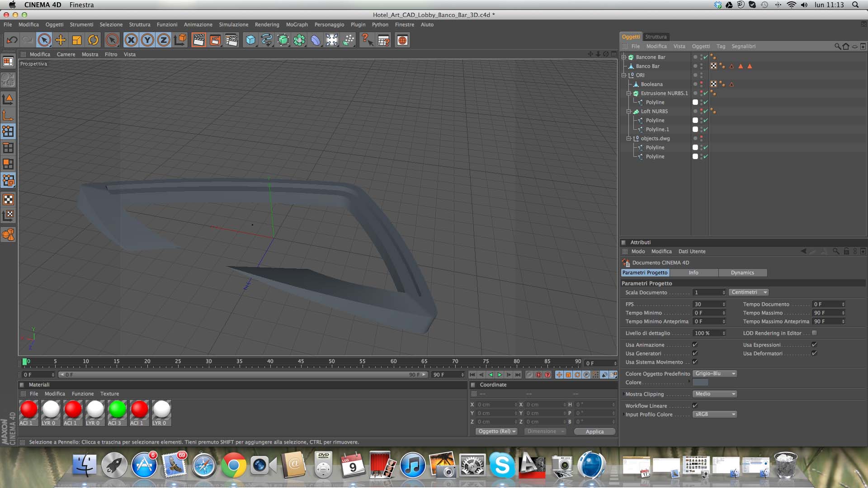Disable Usa Animazione checkbox
Viewport: 868px width, 488px height.
[x=695, y=345]
